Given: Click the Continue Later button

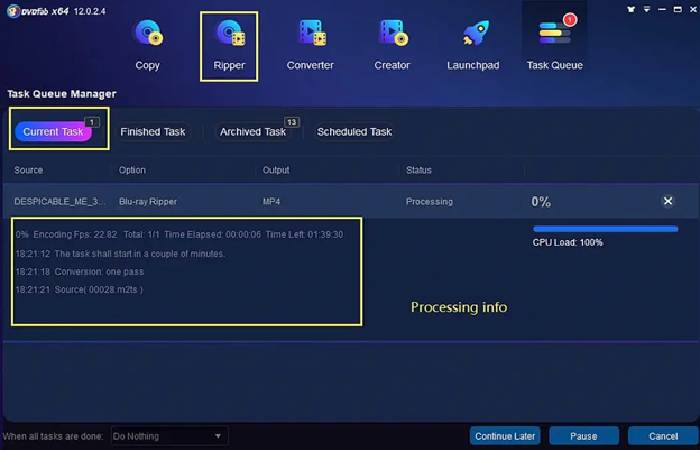Looking at the screenshot, I should pos(505,436).
